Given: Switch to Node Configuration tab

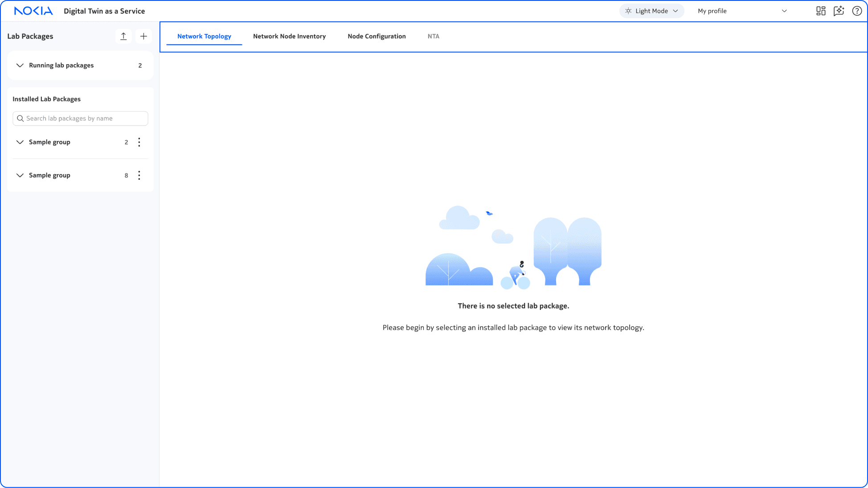Looking at the screenshot, I should [x=377, y=37].
